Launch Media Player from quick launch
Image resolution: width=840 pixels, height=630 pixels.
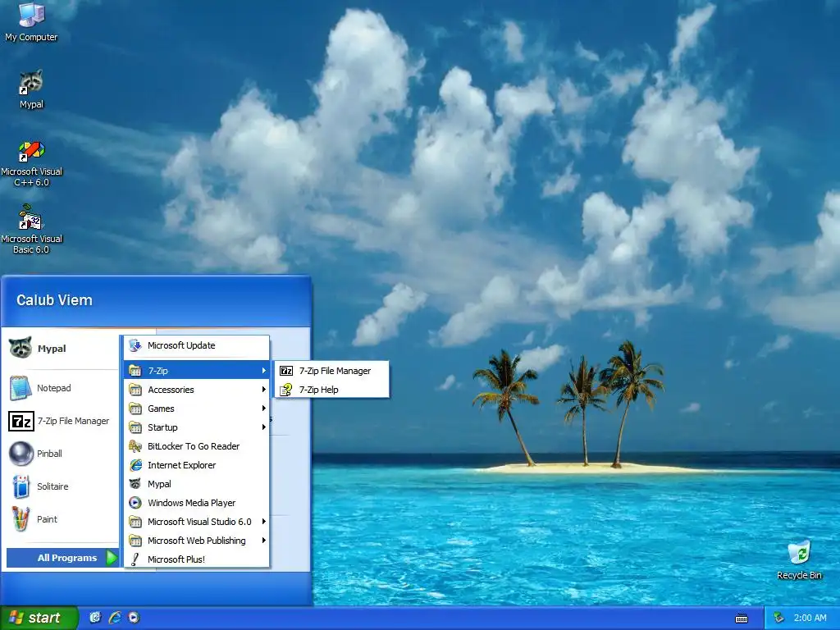click(134, 618)
